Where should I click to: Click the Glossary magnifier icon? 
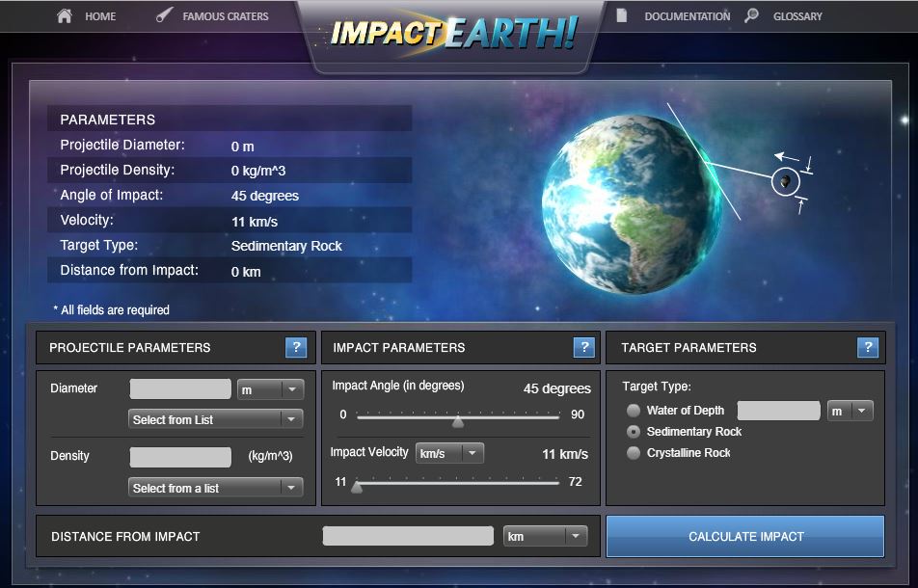pyautogui.click(x=752, y=15)
